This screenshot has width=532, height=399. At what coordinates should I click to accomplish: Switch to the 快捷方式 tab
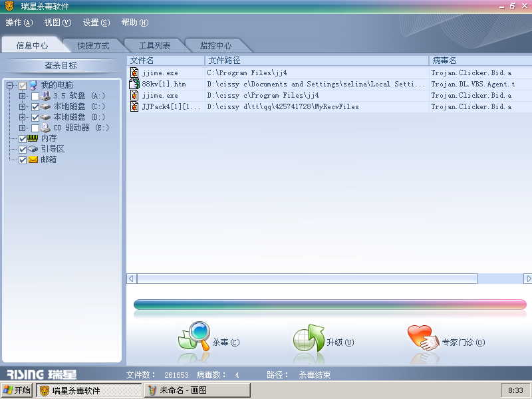pos(93,45)
